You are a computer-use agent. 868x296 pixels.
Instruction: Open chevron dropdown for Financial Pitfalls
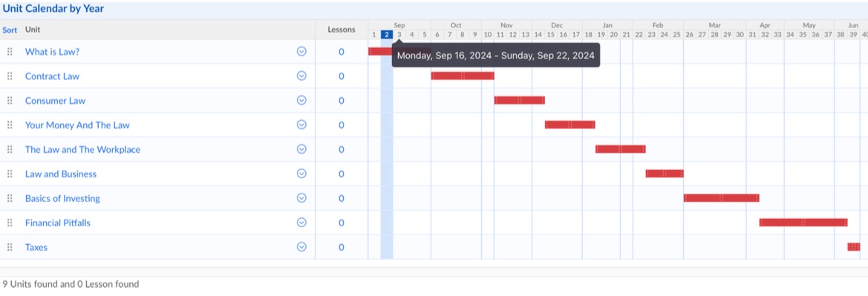click(x=301, y=223)
